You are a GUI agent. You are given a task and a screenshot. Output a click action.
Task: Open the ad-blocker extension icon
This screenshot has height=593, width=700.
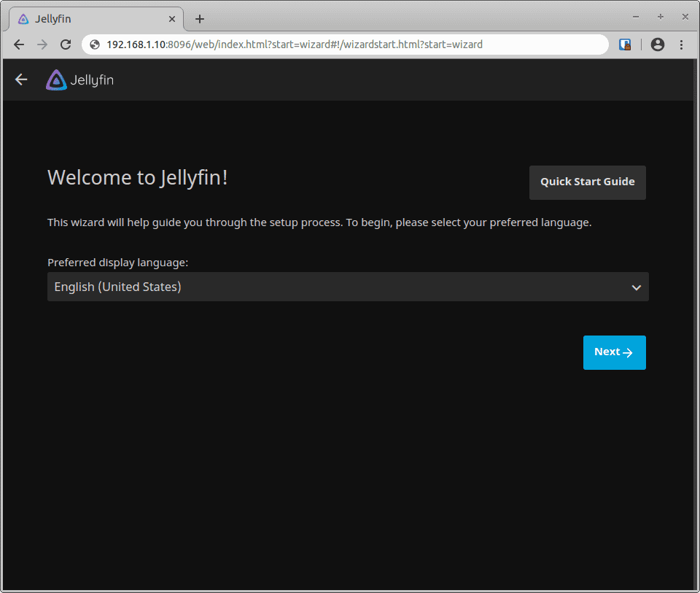pyautogui.click(x=625, y=44)
